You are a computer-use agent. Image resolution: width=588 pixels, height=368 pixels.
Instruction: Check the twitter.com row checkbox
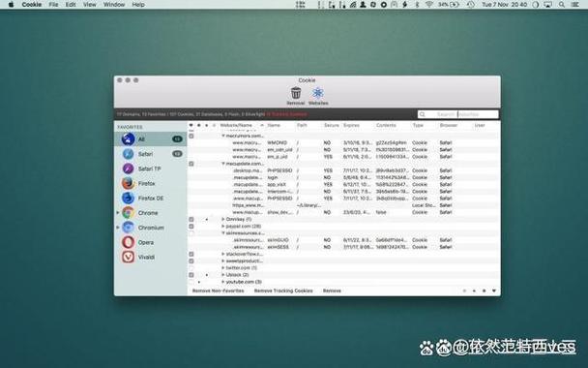pyautogui.click(x=191, y=268)
